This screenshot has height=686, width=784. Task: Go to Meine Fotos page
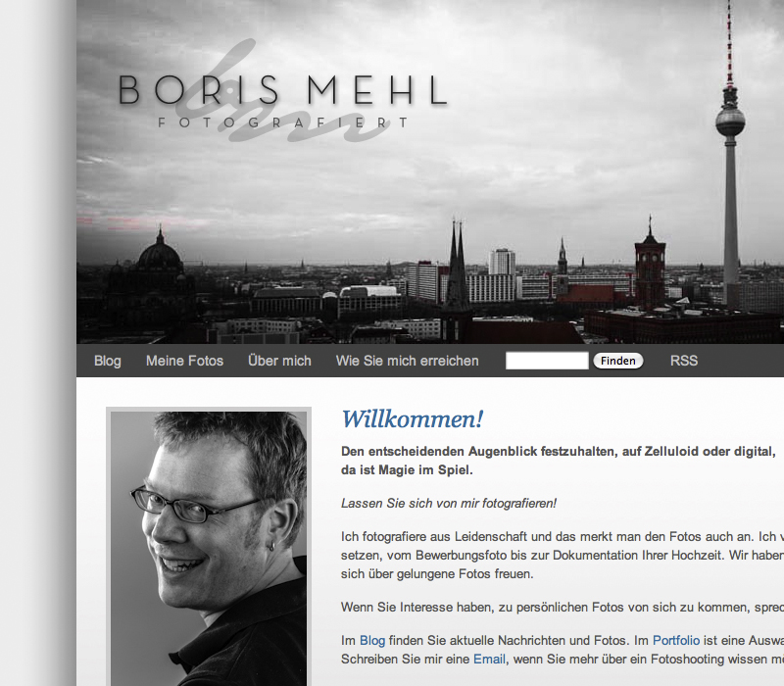pyautogui.click(x=184, y=361)
